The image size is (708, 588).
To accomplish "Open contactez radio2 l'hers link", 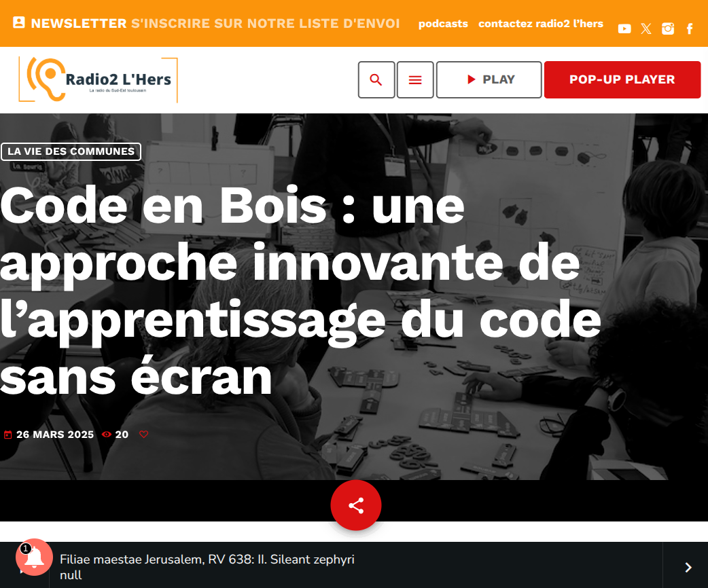I will (x=540, y=24).
